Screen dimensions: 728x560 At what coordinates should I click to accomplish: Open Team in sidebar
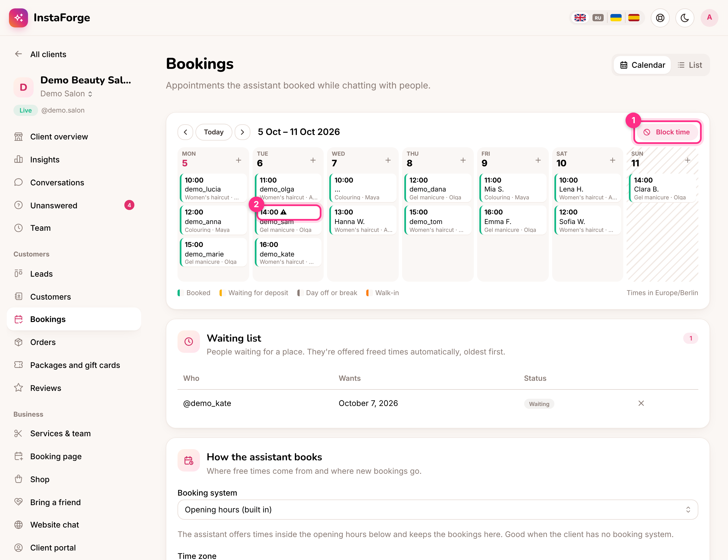[74, 228]
